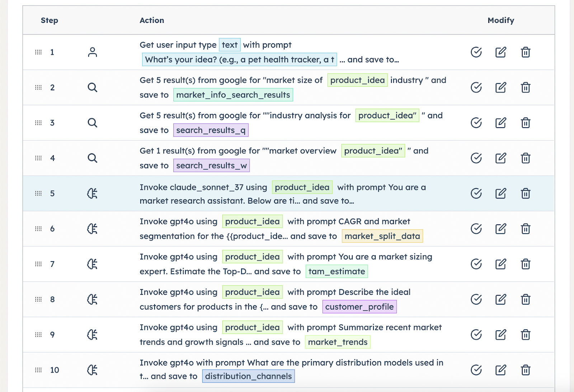Click the Modify column header
574x392 pixels.
tap(501, 20)
